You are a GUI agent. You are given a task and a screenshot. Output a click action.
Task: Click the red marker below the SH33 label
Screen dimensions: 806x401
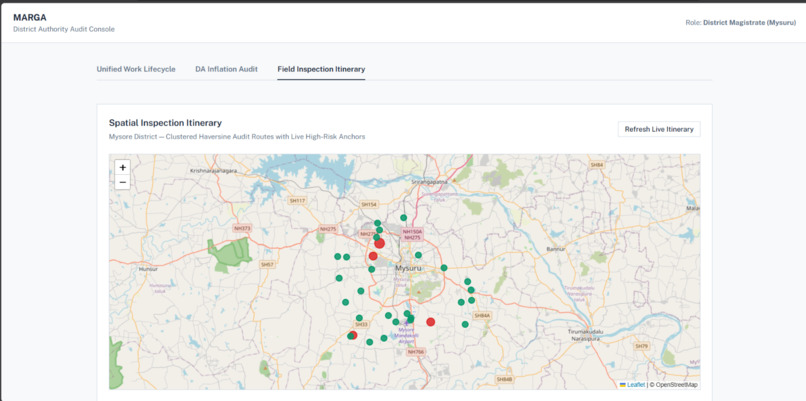coord(353,335)
